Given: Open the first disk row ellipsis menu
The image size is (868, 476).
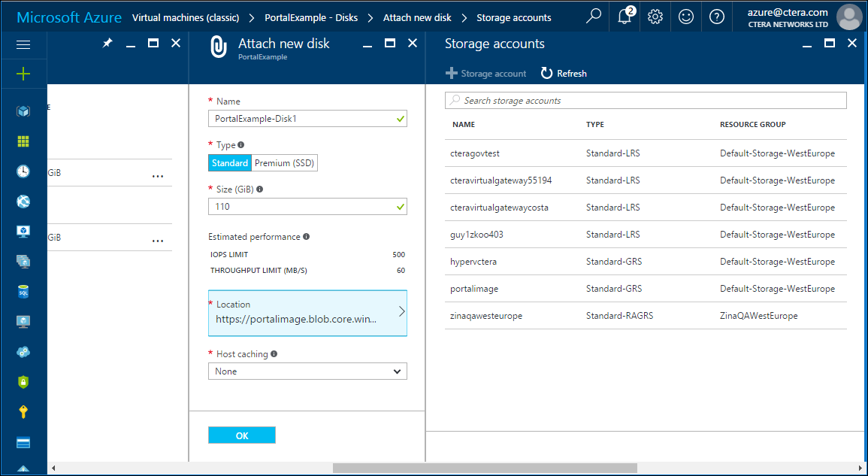Looking at the screenshot, I should pyautogui.click(x=158, y=176).
